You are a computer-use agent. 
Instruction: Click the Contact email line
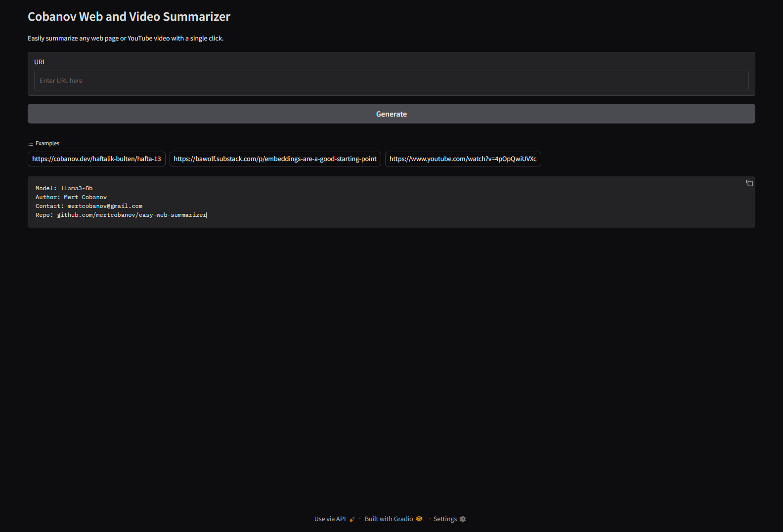point(89,206)
